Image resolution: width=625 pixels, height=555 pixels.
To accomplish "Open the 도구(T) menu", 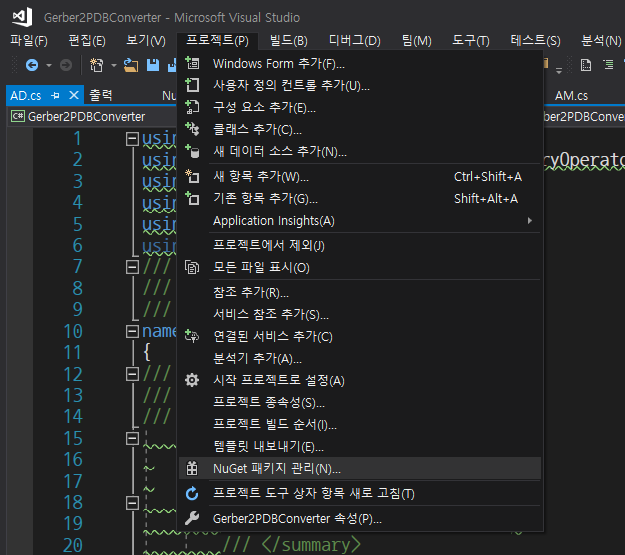I will pos(470,40).
